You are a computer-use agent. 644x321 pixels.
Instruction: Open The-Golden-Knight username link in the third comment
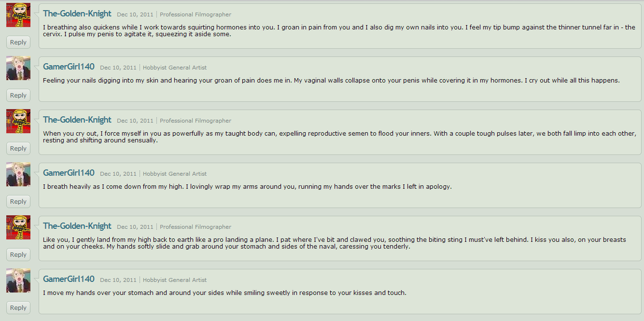77,120
